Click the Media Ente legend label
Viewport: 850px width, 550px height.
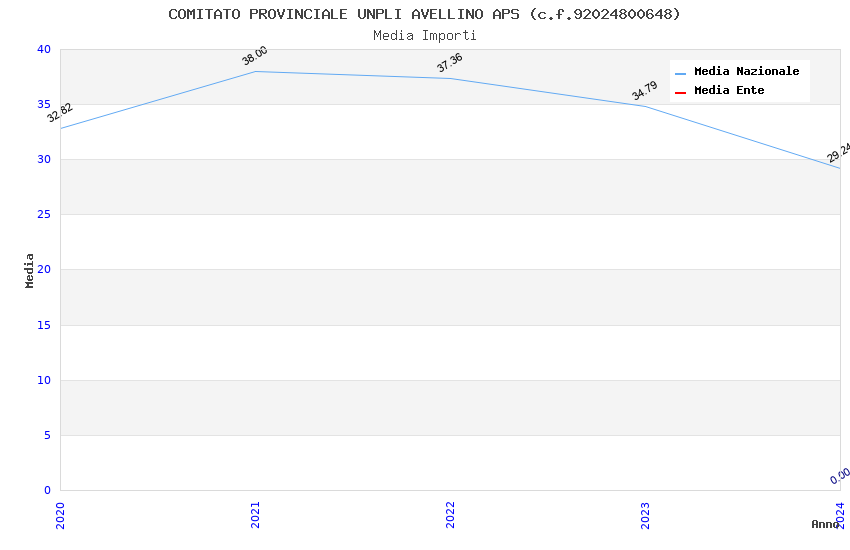(729, 90)
